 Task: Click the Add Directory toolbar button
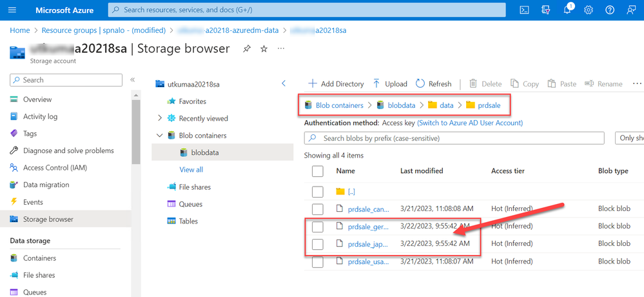coord(336,84)
